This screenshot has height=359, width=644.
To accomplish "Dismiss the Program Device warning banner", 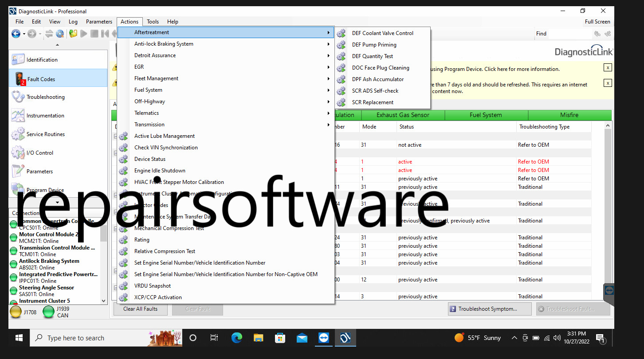I will click(608, 67).
